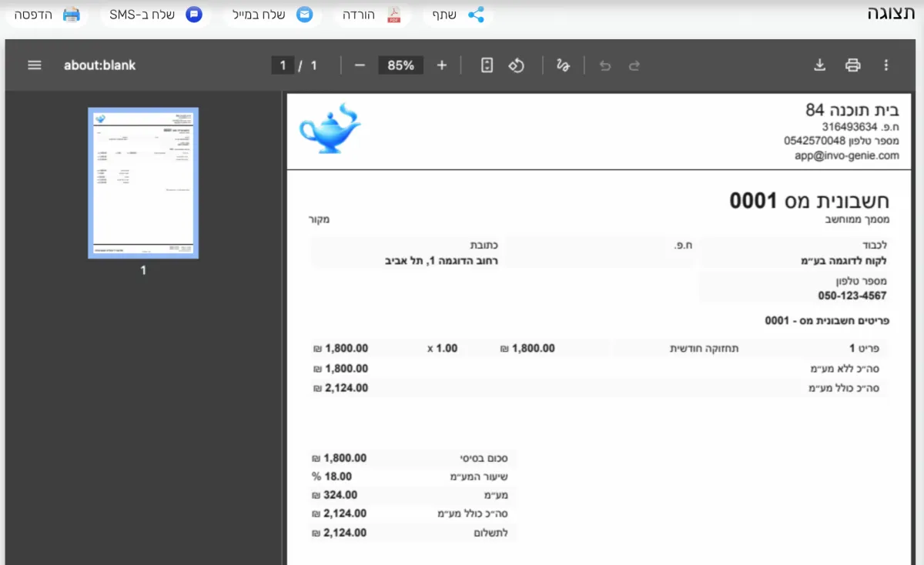Download the PDF from viewer toolbar

click(x=820, y=65)
